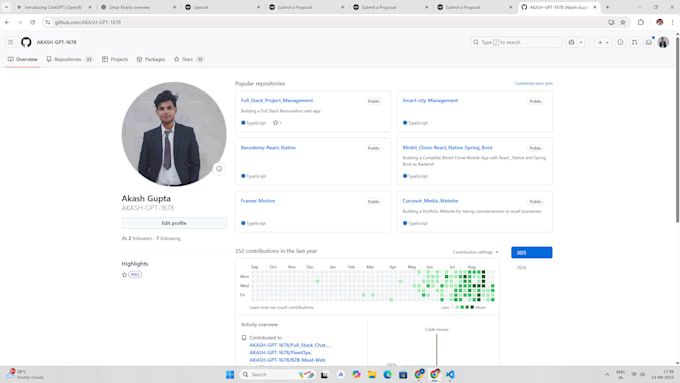Click the browser forward arrow
Screen dimensions: 680x383
[20, 22]
